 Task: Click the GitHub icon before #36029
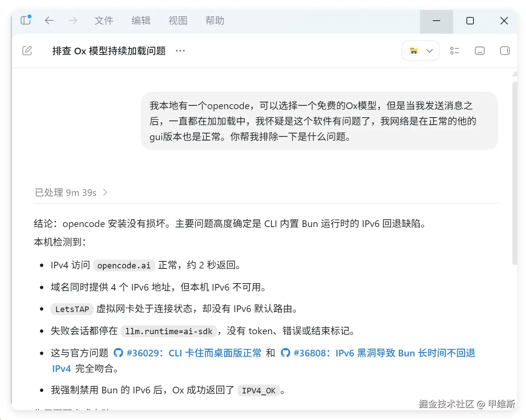pos(118,353)
